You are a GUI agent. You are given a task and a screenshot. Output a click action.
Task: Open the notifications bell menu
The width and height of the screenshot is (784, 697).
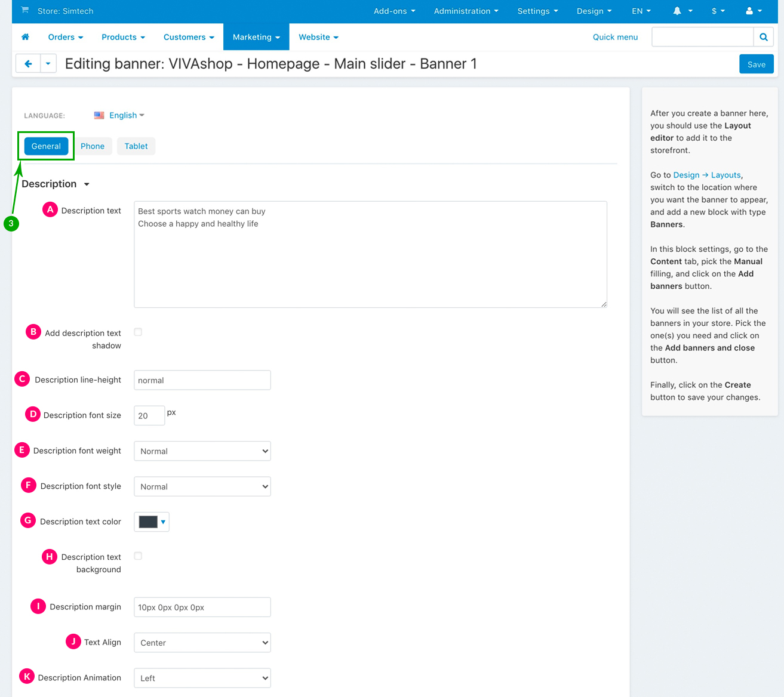[682, 11]
